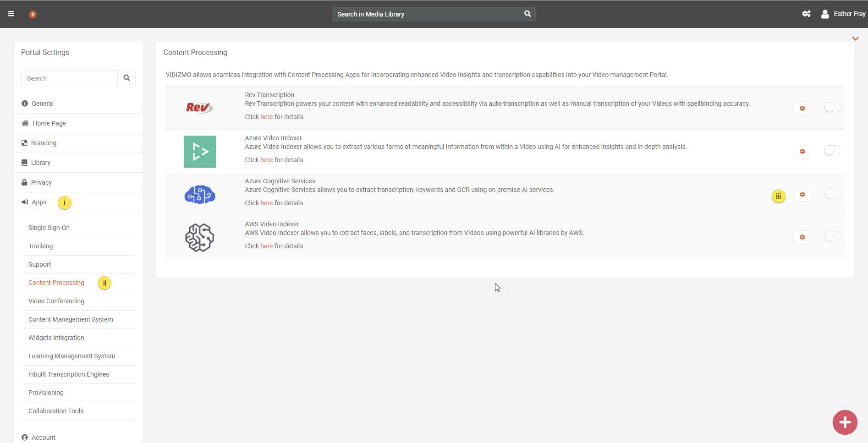The image size is (868, 443).
Task: Select Single Sign-On in Apps submenu
Action: (x=49, y=228)
